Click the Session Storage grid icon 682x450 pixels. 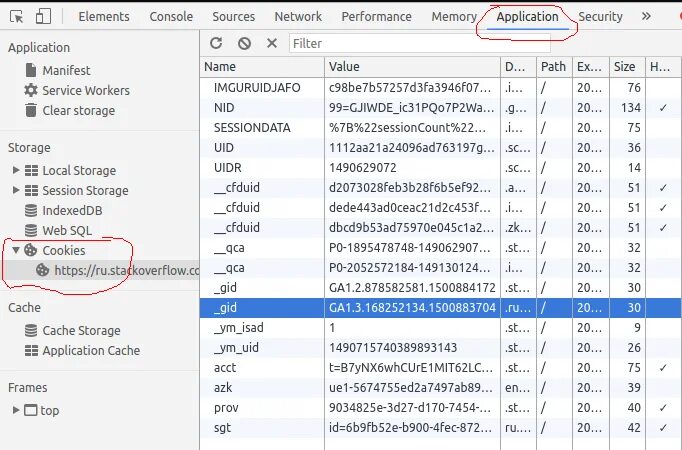coord(31,190)
